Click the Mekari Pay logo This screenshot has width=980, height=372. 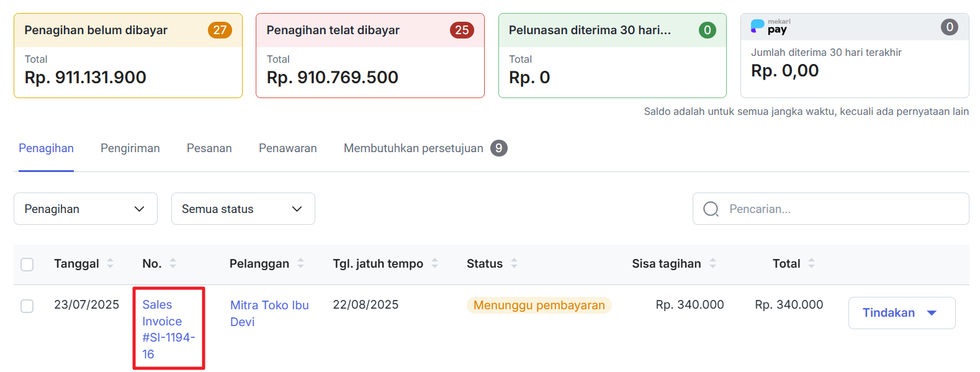770,27
